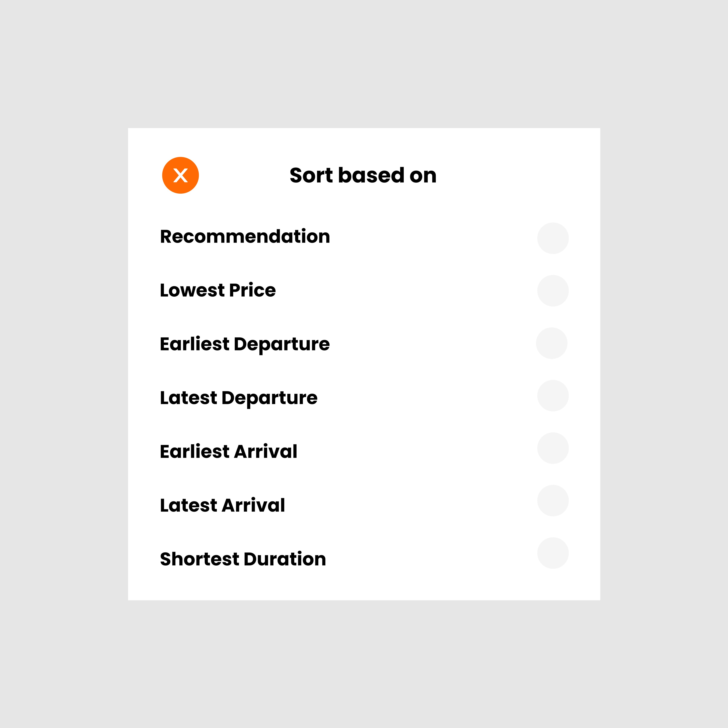Click the Sort based on title
The width and height of the screenshot is (728, 728).
tap(362, 175)
